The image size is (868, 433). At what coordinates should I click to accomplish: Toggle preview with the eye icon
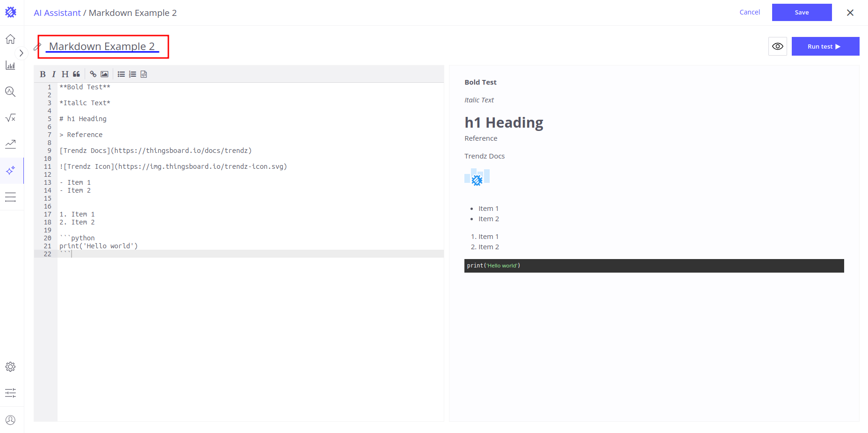777,46
